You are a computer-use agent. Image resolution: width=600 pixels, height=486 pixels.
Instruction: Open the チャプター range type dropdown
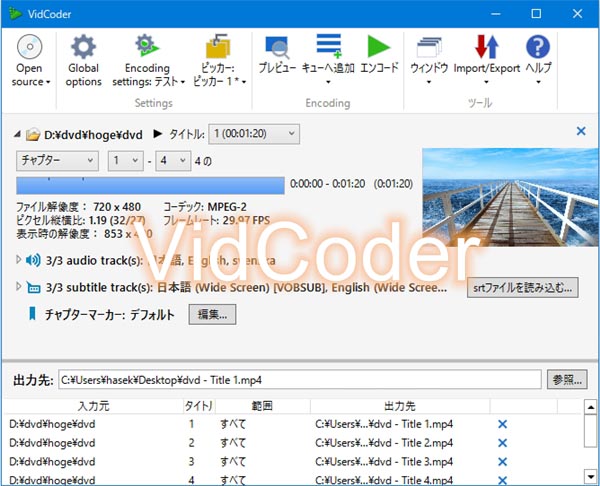(57, 160)
